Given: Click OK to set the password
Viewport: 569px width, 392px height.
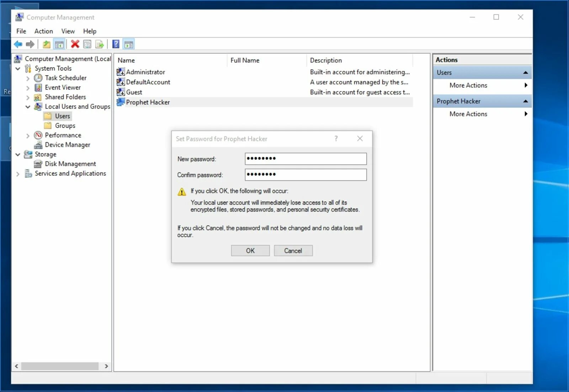Looking at the screenshot, I should tap(250, 250).
